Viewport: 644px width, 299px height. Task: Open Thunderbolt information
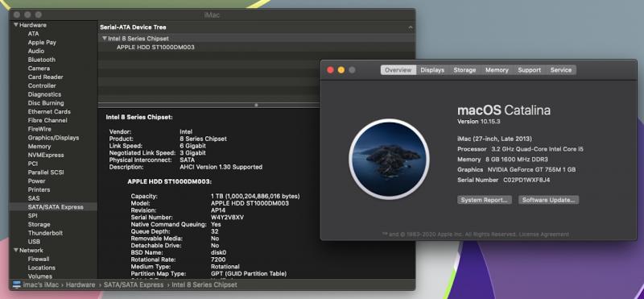pyautogui.click(x=45, y=233)
